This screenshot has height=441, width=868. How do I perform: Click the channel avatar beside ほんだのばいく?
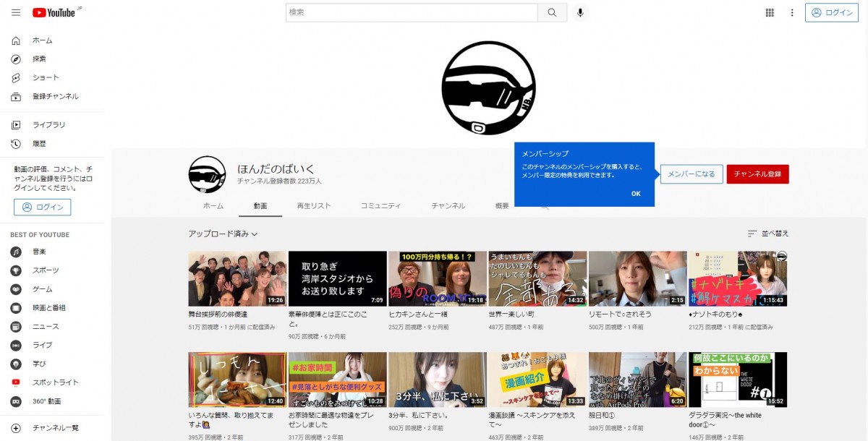[207, 174]
